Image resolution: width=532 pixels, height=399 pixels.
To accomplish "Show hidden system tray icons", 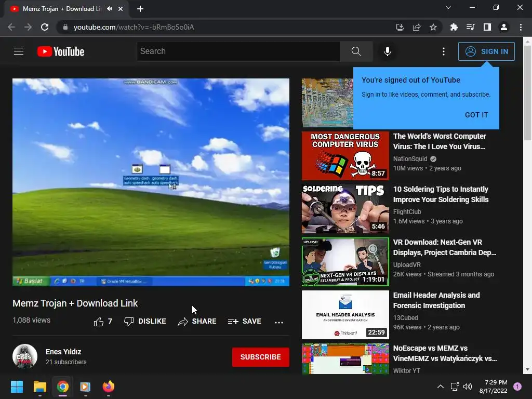I will (x=440, y=387).
